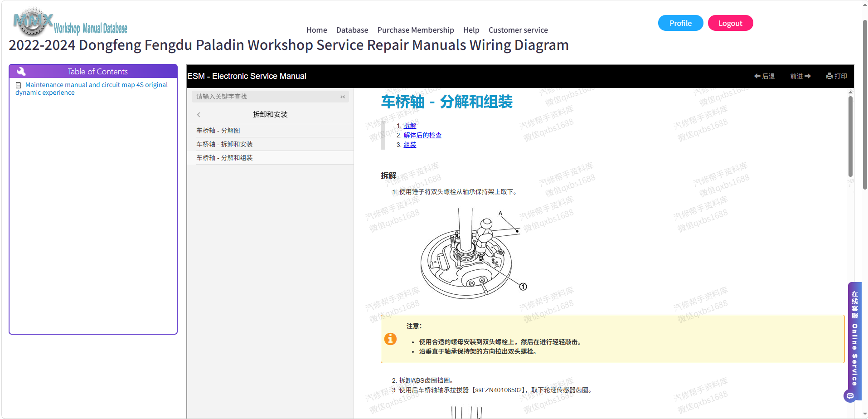
Task: Click the 后退 back arrow button
Action: coord(764,76)
